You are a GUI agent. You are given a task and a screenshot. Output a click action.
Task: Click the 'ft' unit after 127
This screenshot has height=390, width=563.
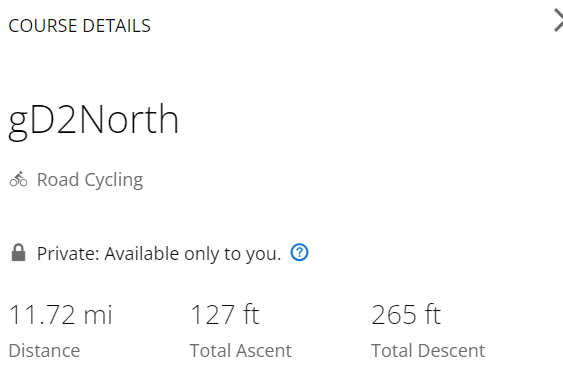[x=251, y=315]
